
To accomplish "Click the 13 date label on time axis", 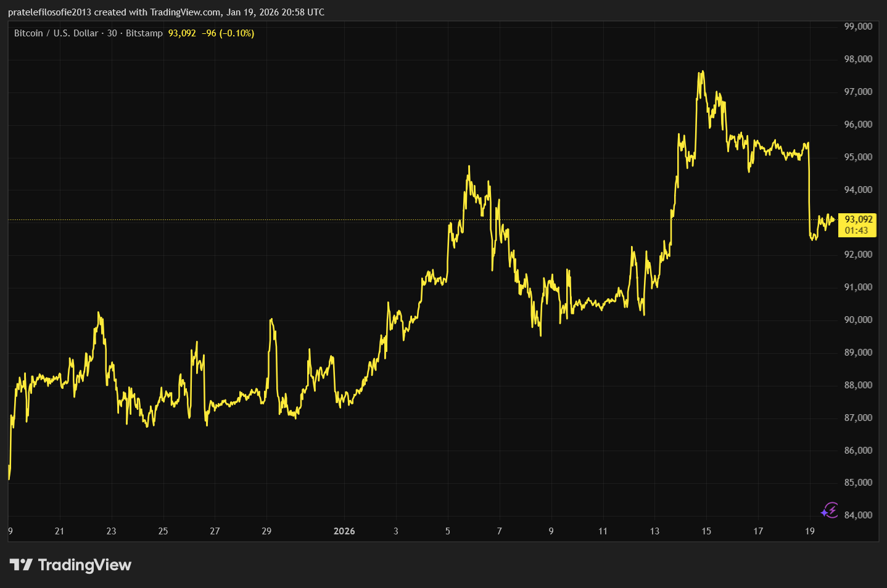I will (654, 531).
